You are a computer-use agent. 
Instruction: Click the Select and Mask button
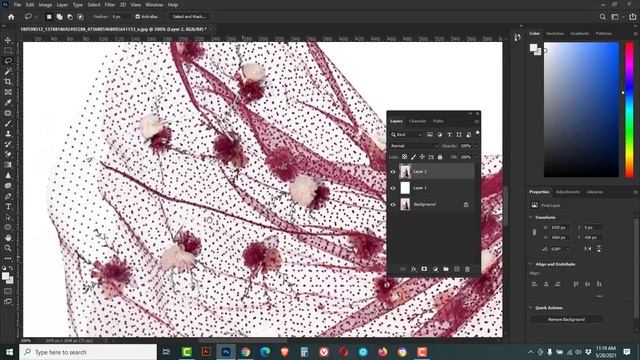(189, 17)
